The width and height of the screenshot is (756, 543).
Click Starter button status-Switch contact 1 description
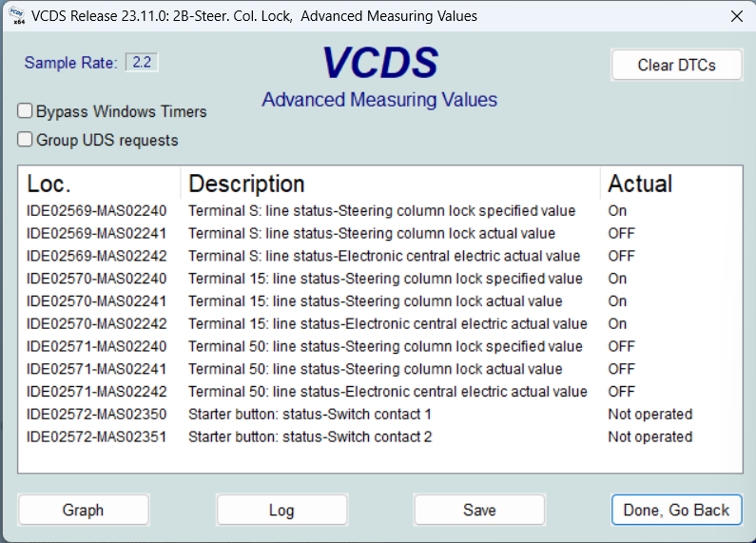310,415
